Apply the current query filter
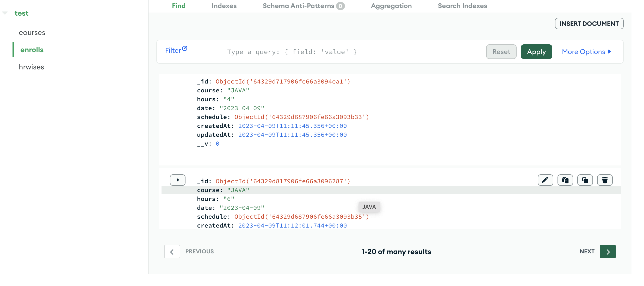 click(x=536, y=51)
